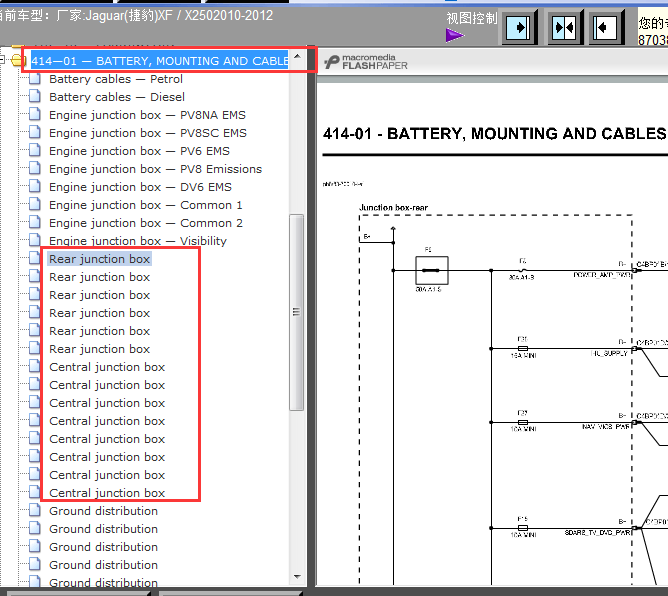This screenshot has width=668, height=596.
Task: Open Engine junction box — PV6 EMS
Action: 139,151
